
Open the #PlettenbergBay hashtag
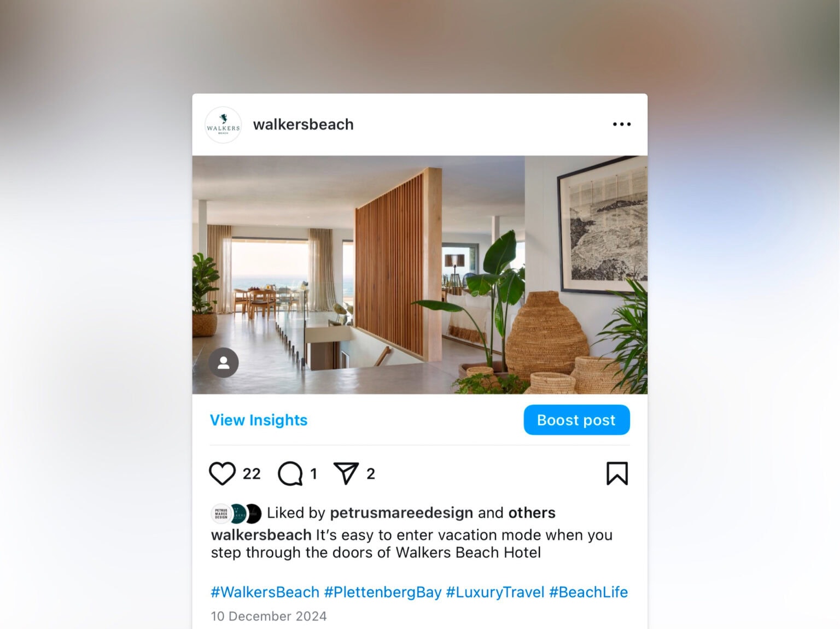(x=383, y=592)
